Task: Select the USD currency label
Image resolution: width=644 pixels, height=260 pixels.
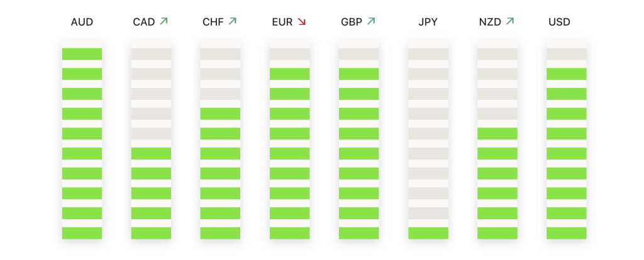Action: pos(559,22)
